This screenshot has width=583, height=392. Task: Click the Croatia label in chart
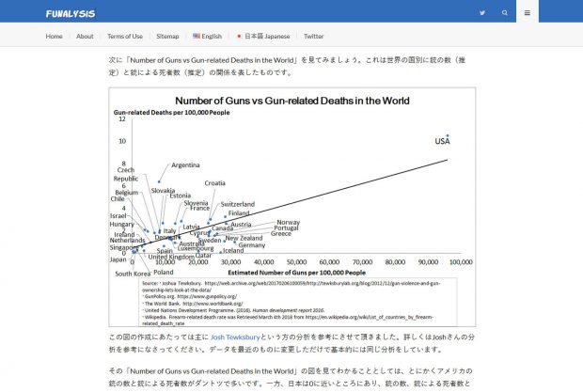tap(215, 183)
